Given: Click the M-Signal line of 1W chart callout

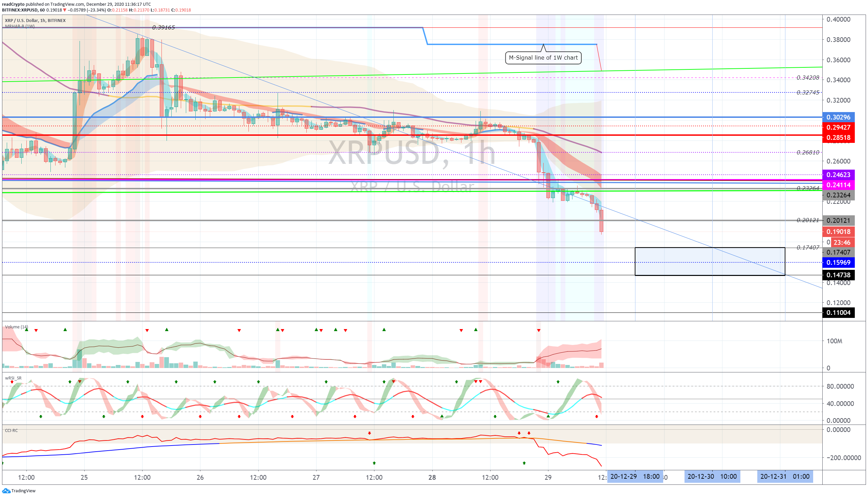Looking at the screenshot, I should point(543,58).
